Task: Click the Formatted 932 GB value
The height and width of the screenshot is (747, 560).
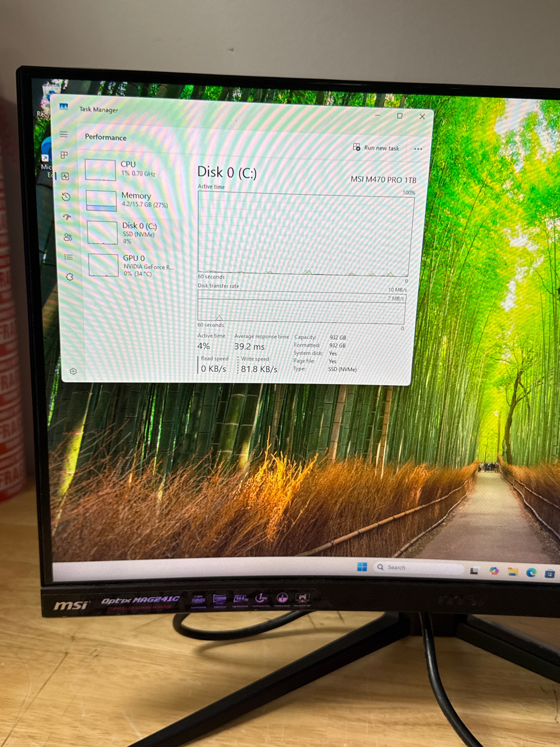Action: coord(338,346)
